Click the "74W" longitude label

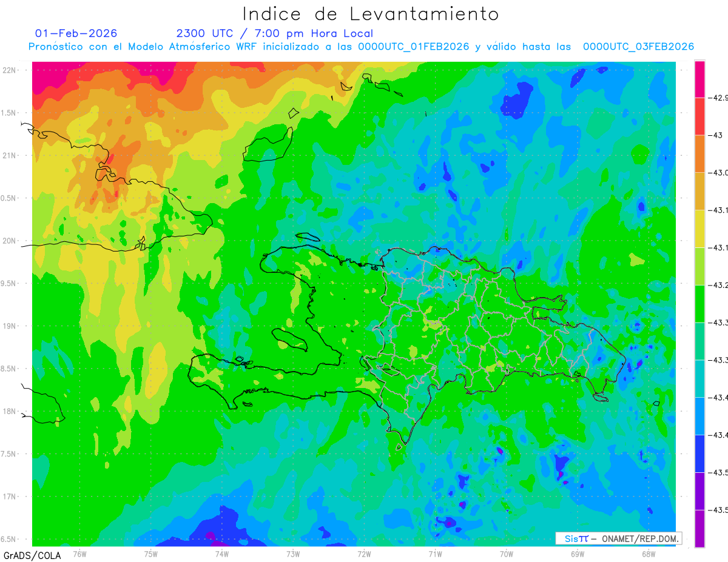[221, 554]
